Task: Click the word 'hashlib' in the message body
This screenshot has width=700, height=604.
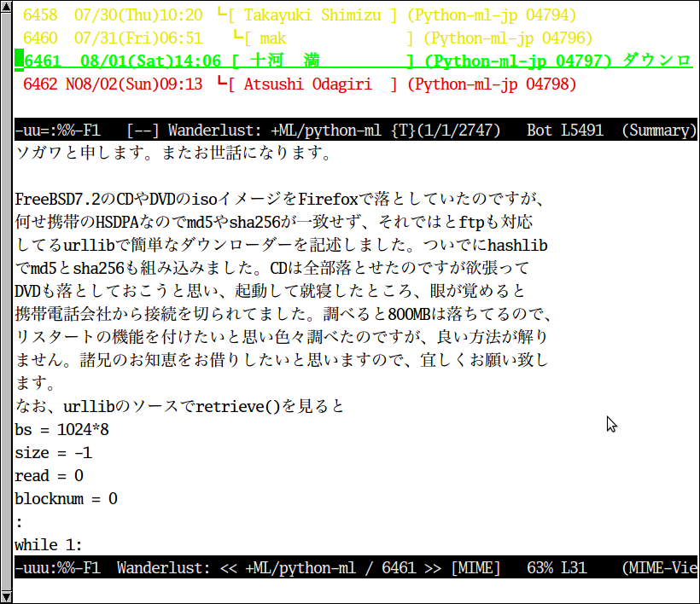Action: [517, 246]
